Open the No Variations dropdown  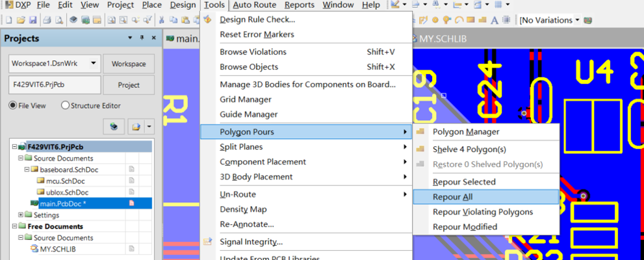pyautogui.click(x=578, y=20)
